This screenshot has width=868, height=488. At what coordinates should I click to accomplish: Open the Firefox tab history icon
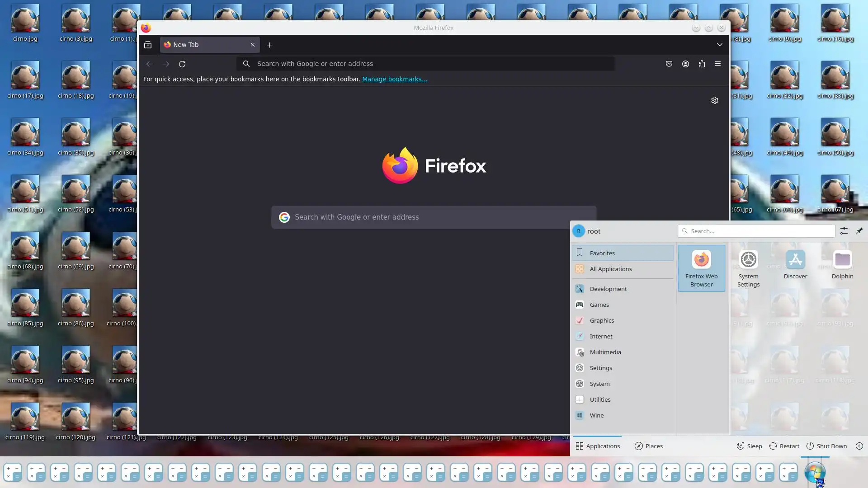pyautogui.click(x=148, y=45)
